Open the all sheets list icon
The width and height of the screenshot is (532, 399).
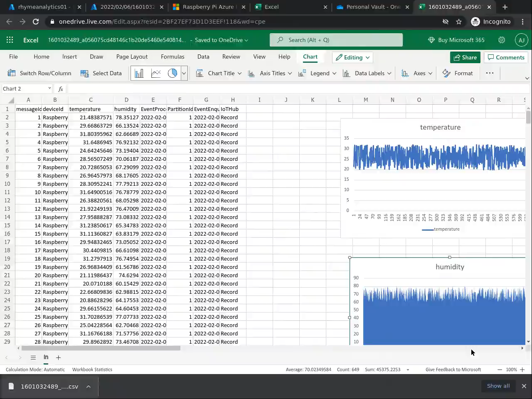[33, 357]
